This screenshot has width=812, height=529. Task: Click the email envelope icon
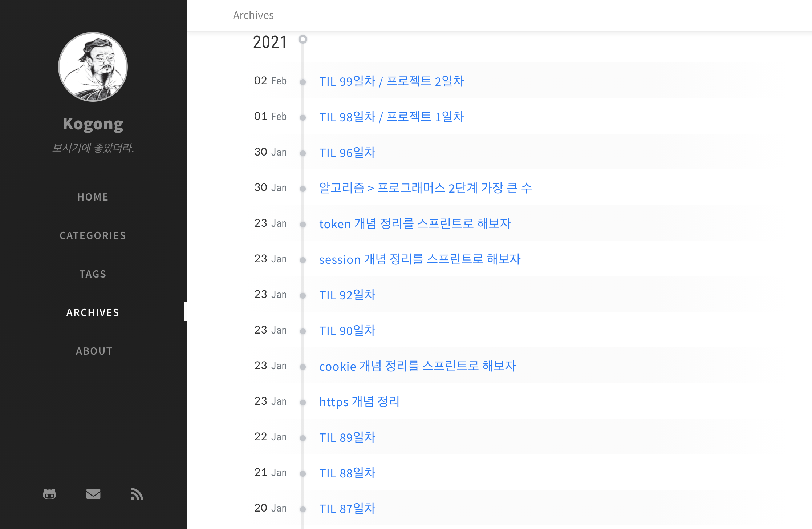93,494
